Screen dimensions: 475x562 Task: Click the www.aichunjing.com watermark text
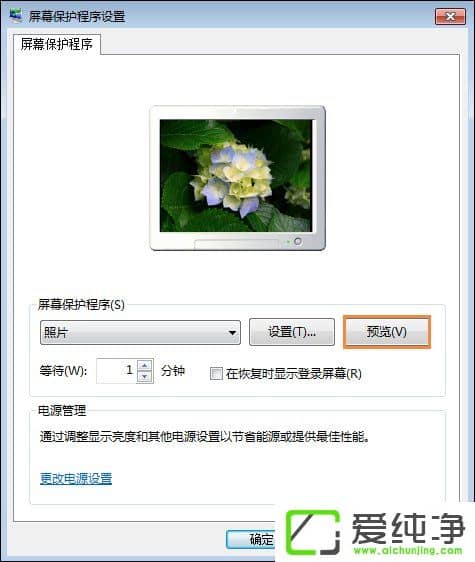pyautogui.click(x=408, y=550)
